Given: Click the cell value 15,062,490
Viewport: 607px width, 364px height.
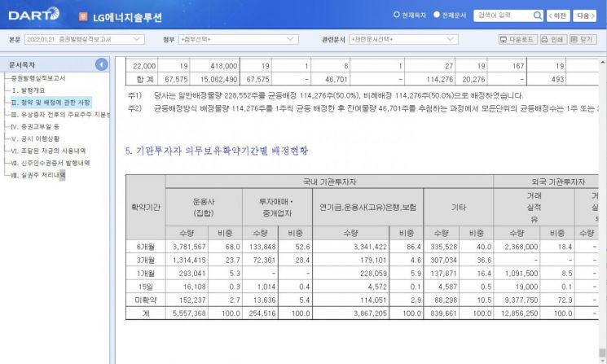Looking at the screenshot, I should coord(218,79).
